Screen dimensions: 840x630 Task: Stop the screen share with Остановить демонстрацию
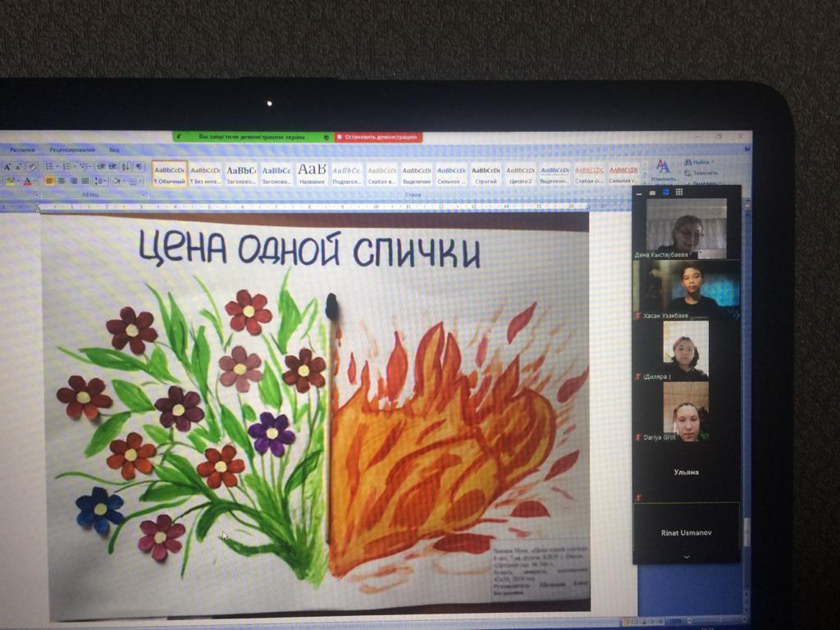[x=379, y=137]
